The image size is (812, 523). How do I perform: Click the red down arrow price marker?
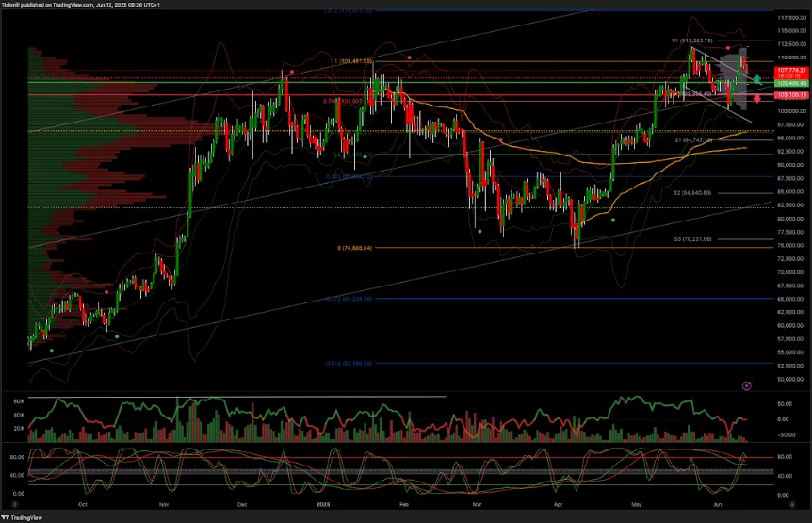point(757,98)
